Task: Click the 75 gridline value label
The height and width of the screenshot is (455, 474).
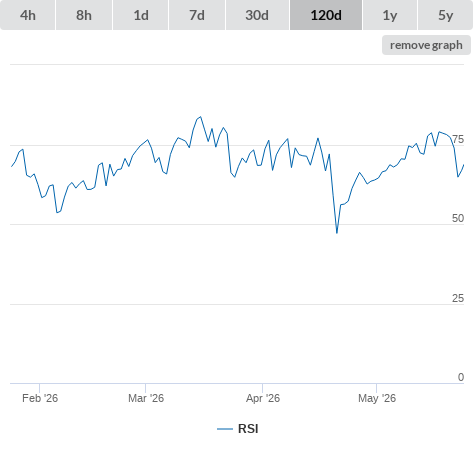Action: point(458,139)
